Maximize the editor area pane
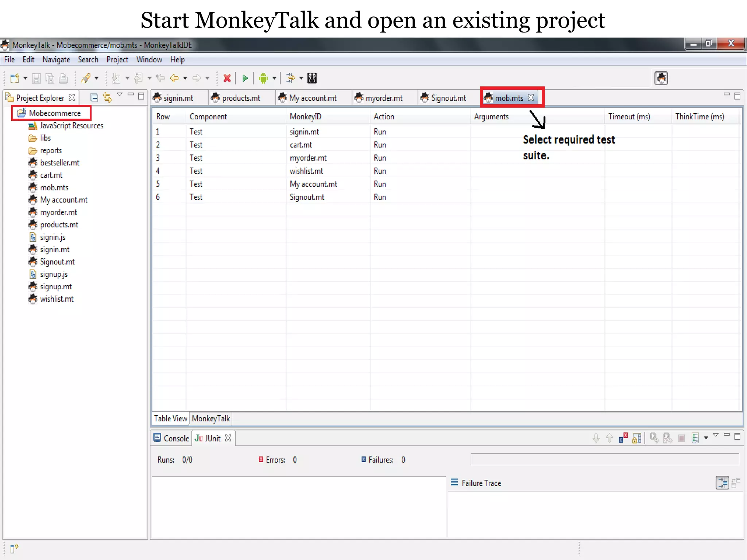The width and height of the screenshot is (747, 560). (x=737, y=96)
